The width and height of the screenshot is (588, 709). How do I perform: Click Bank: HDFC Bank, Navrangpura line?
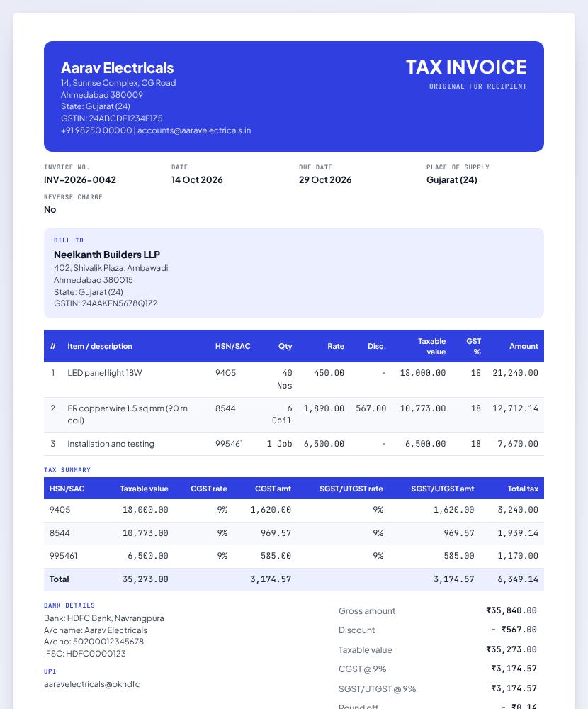point(104,618)
